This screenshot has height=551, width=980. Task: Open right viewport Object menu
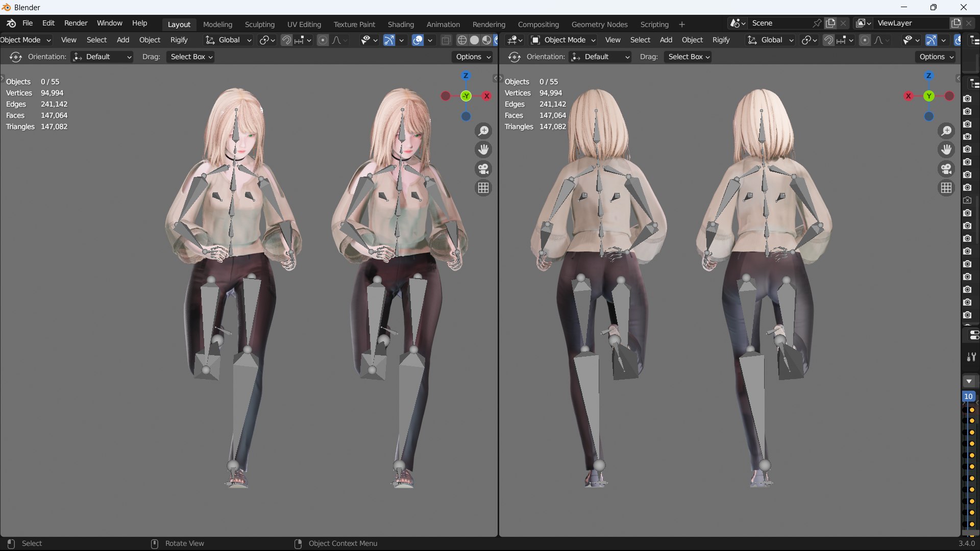692,40
